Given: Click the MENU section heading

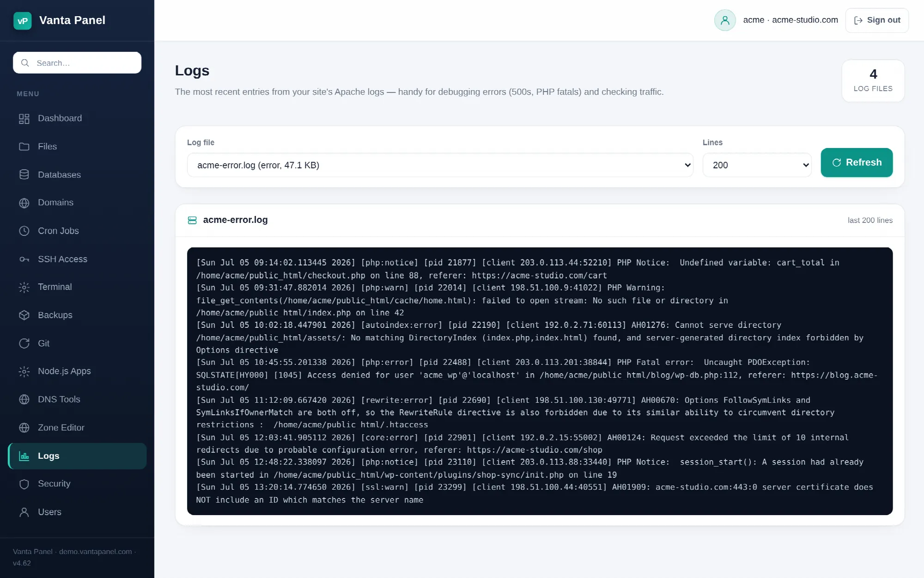Looking at the screenshot, I should click(x=28, y=94).
